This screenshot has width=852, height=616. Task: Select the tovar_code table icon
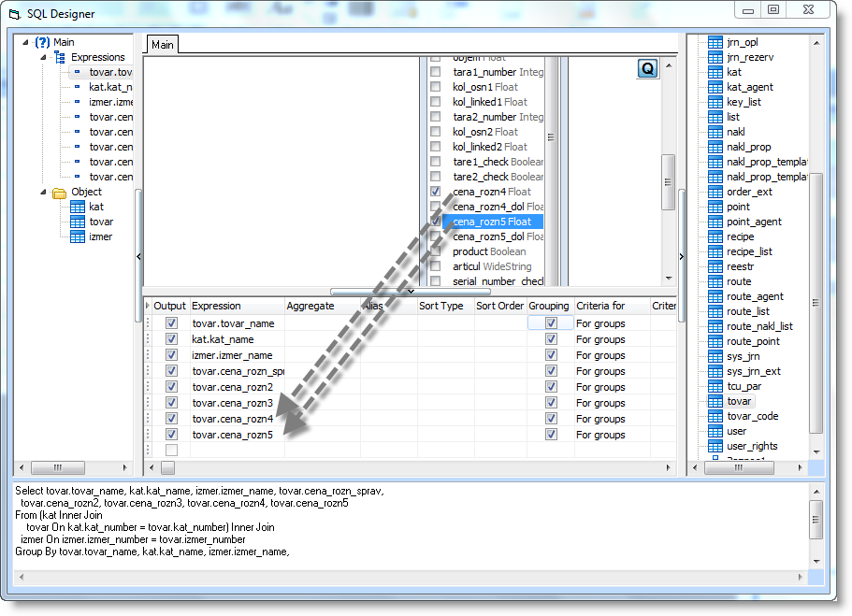pos(715,416)
